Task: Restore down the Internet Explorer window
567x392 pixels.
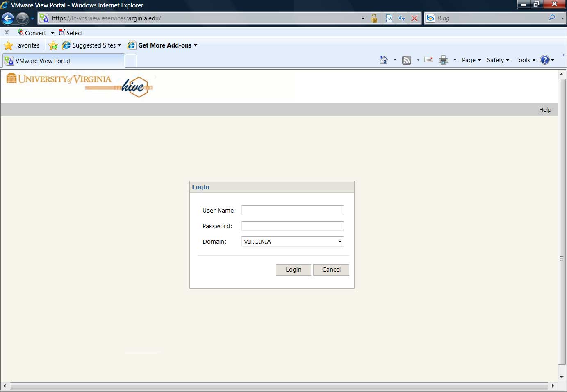Action: coord(537,4)
